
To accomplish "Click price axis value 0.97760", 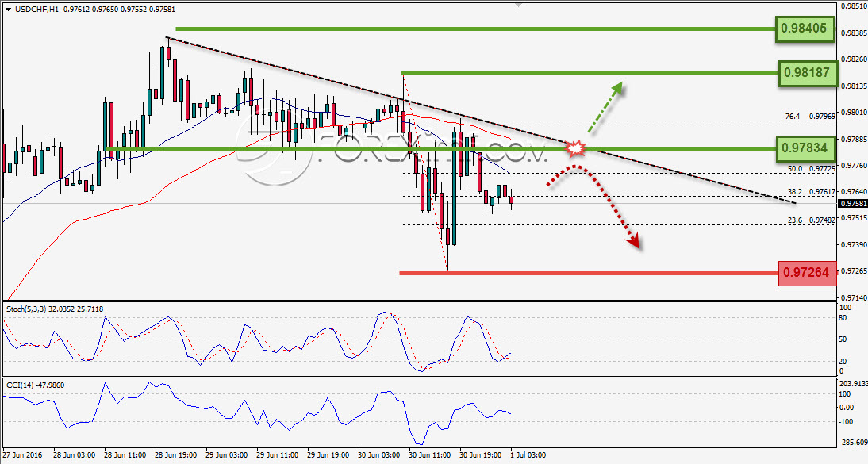I will [x=854, y=165].
